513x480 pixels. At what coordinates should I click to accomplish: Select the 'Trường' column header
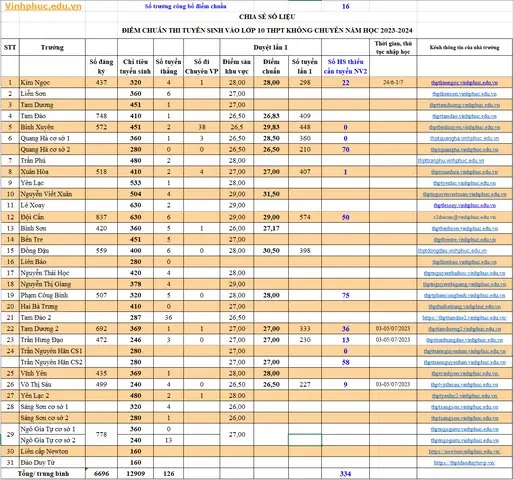pos(52,47)
